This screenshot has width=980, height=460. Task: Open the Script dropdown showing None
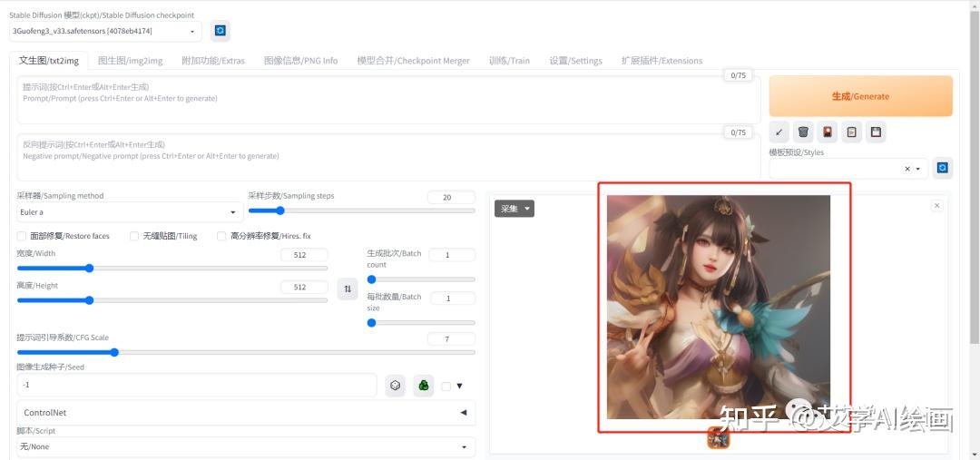point(246,447)
